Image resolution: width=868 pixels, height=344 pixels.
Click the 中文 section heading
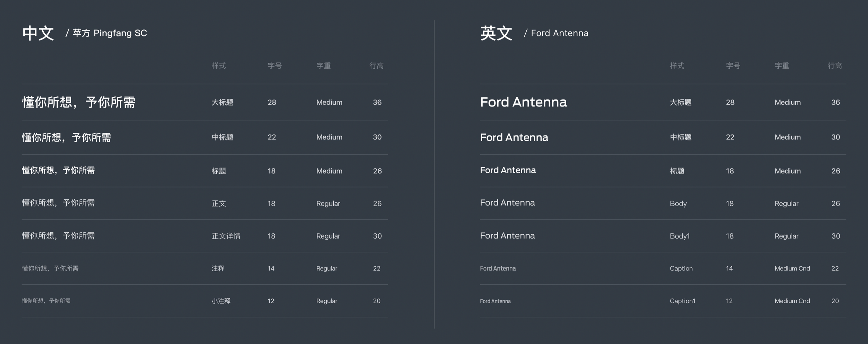tap(38, 33)
